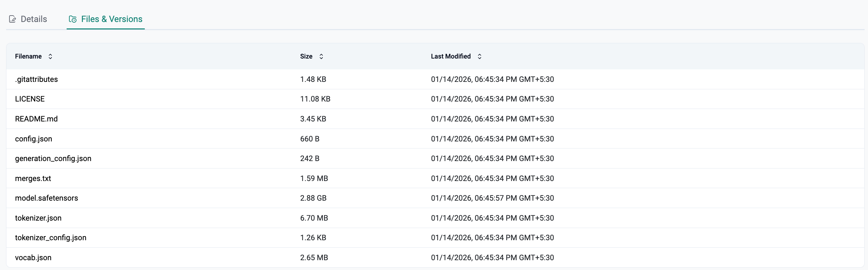Open config.json from the file list
The image size is (868, 270).
tap(33, 139)
